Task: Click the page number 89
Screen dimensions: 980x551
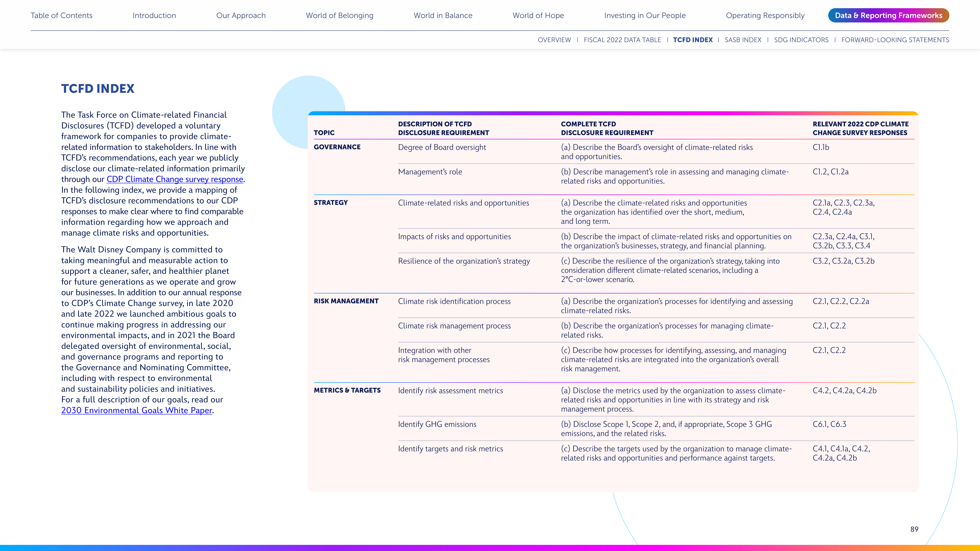Action: [x=914, y=529]
